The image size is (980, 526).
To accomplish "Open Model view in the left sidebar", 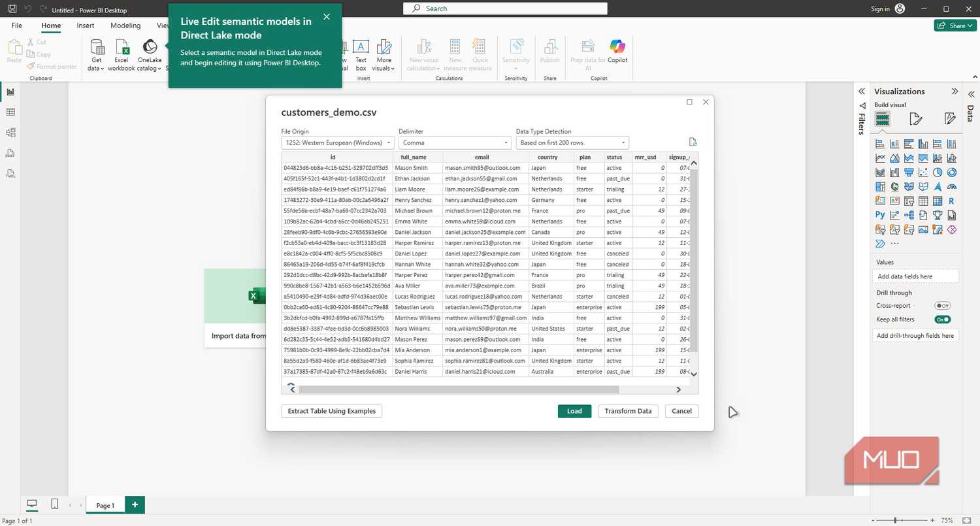I will coord(10,133).
